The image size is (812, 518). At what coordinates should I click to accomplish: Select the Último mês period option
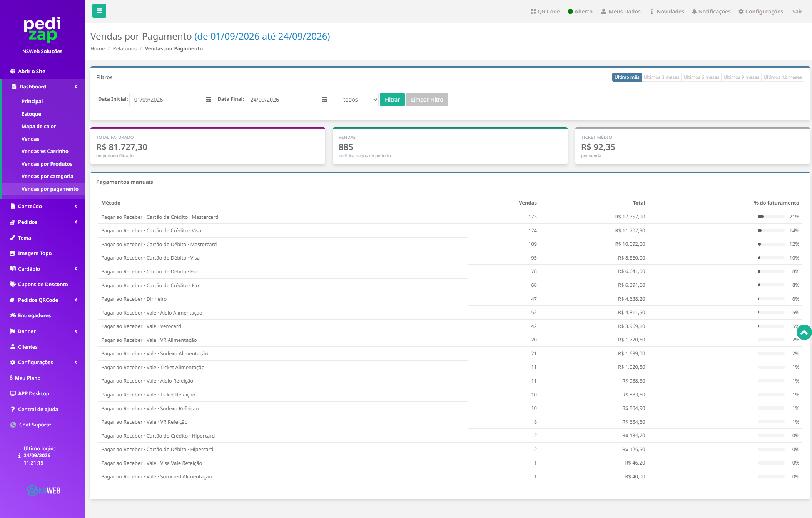point(627,77)
